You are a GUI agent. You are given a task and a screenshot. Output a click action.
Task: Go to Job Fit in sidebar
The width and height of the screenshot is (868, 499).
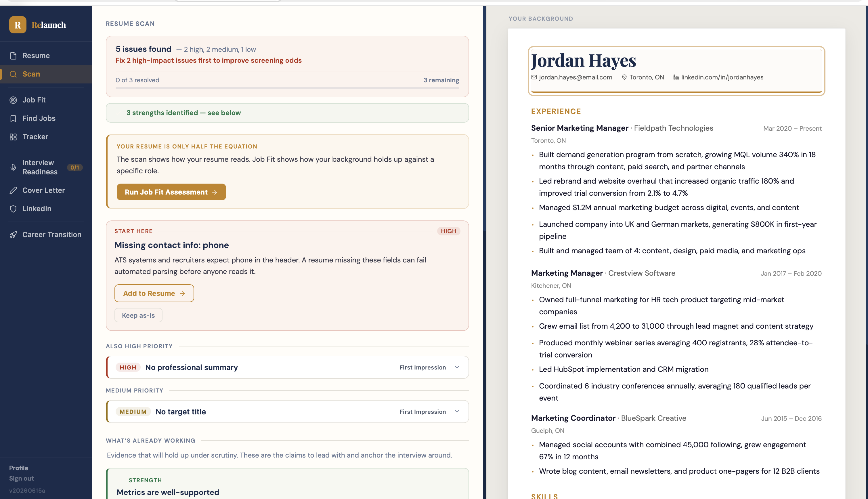[46, 100]
